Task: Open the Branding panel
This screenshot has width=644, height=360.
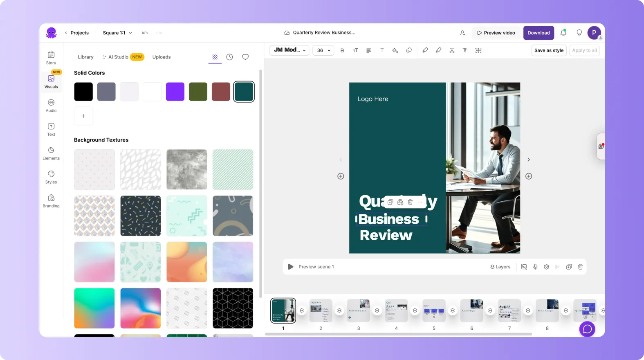Action: [x=51, y=201]
